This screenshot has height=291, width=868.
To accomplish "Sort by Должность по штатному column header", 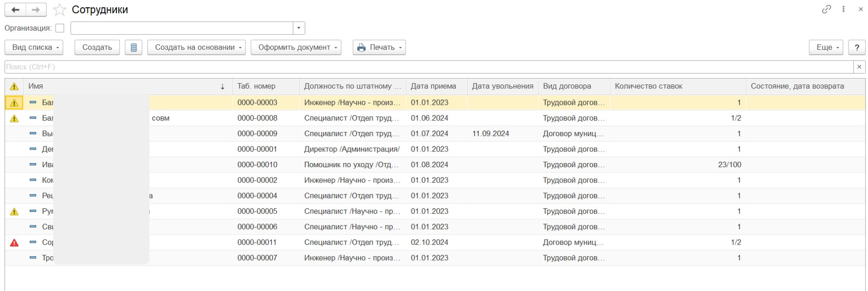I will coord(352,86).
